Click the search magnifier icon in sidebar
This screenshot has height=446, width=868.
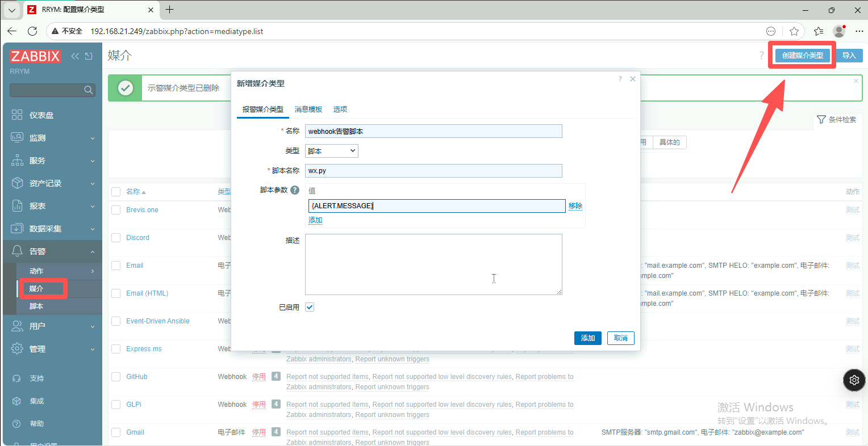point(88,90)
